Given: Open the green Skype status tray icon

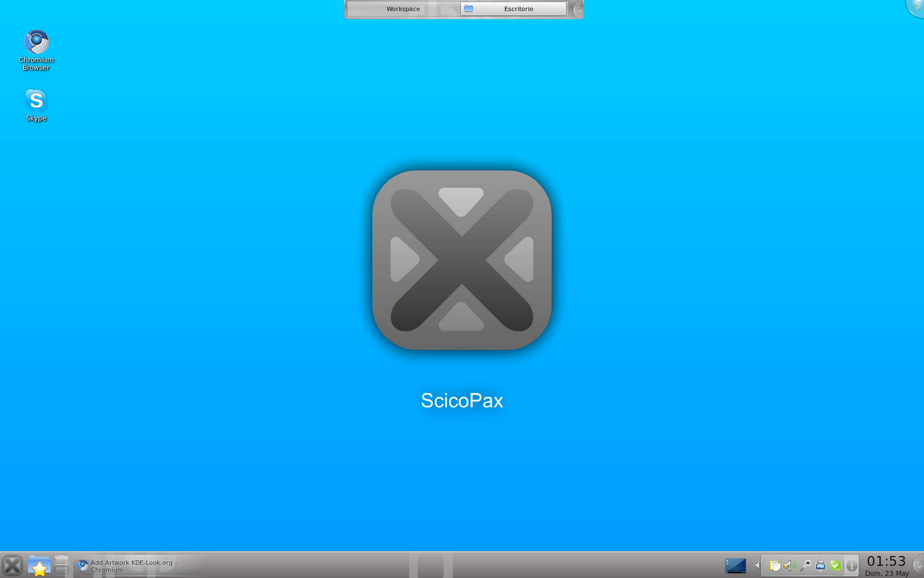Looking at the screenshot, I should [835, 565].
